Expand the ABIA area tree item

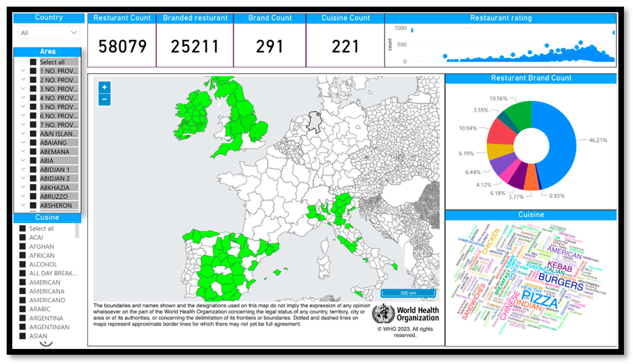[23, 160]
